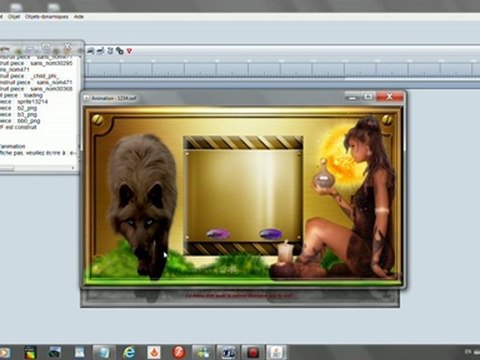Close the Animation preview window
This screenshot has height=360, width=480.
(389, 97)
